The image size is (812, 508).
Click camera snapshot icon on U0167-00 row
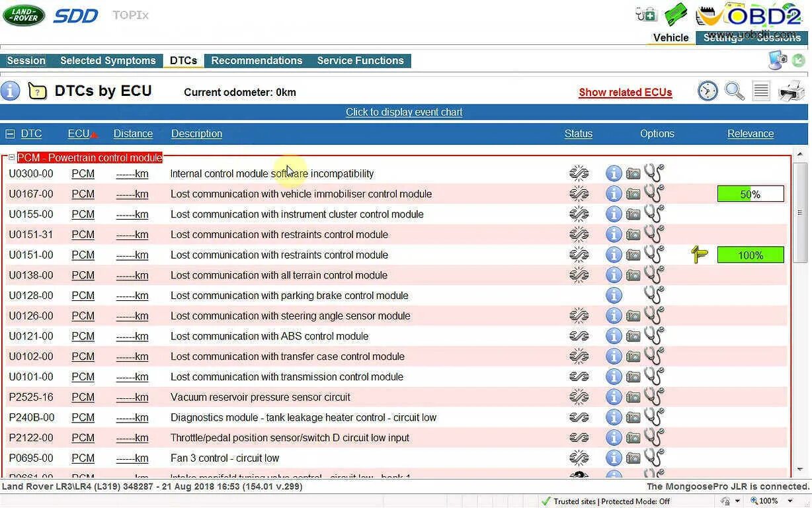pyautogui.click(x=633, y=194)
